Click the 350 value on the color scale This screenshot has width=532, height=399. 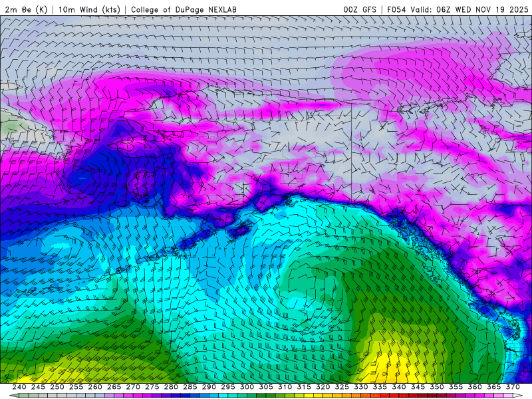coord(437,387)
